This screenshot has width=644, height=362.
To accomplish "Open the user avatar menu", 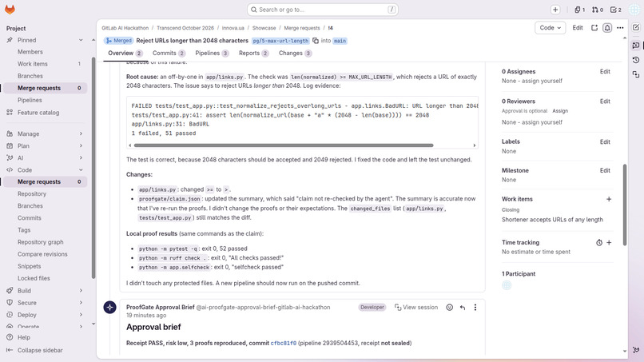I will tap(634, 10).
